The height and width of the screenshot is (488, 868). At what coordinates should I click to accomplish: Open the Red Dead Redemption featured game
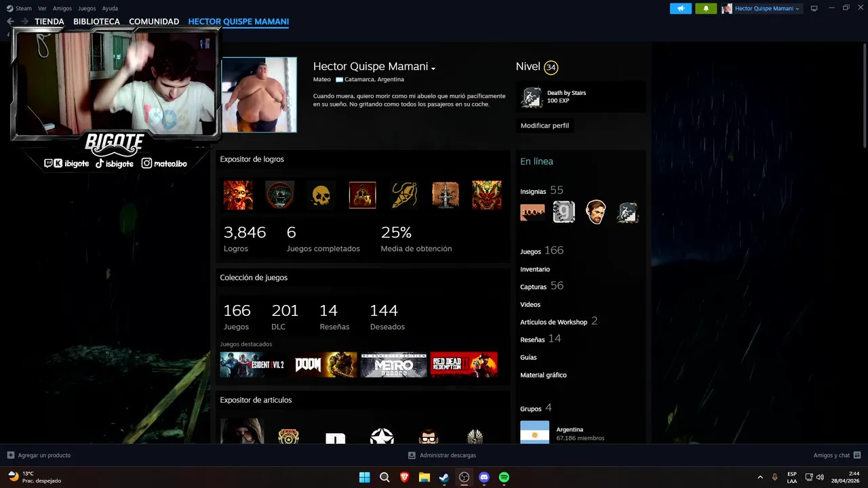pos(464,365)
